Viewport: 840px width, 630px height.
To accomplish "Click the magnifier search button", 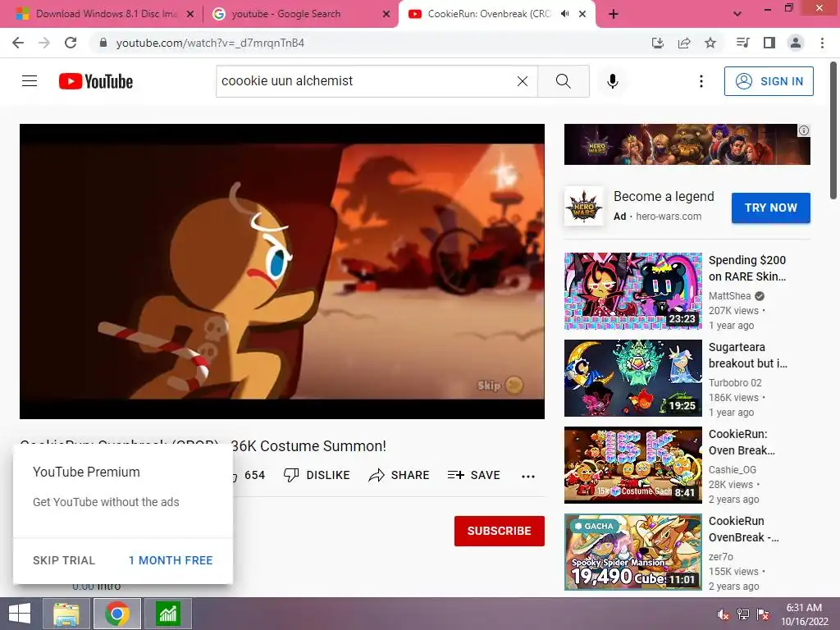I will pyautogui.click(x=563, y=81).
